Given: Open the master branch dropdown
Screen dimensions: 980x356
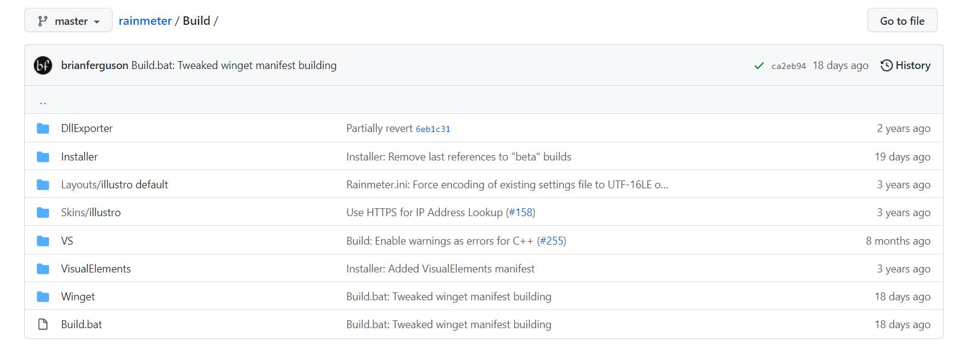Looking at the screenshot, I should click(x=68, y=21).
